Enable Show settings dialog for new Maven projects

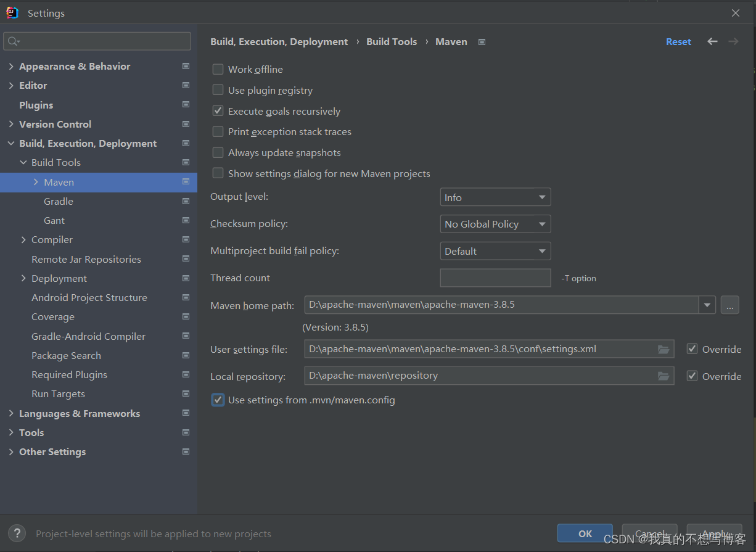click(x=218, y=173)
